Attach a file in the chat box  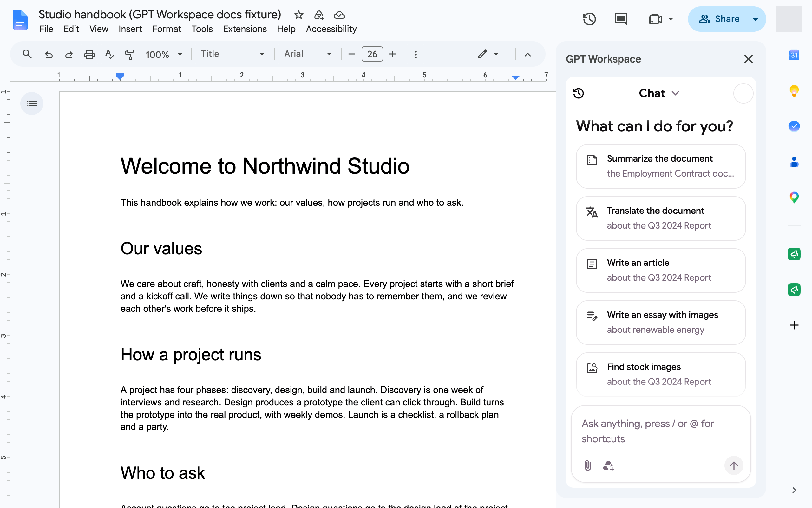(587, 465)
